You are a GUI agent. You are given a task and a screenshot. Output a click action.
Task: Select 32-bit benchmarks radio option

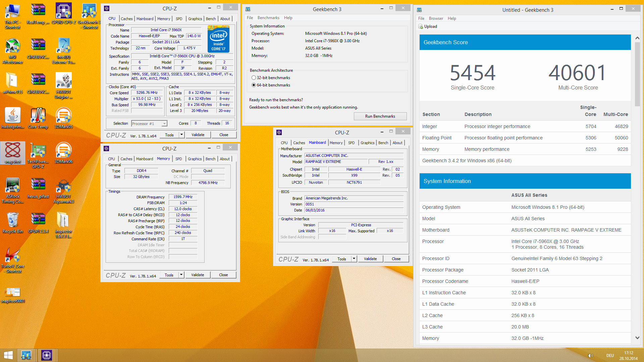[254, 78]
